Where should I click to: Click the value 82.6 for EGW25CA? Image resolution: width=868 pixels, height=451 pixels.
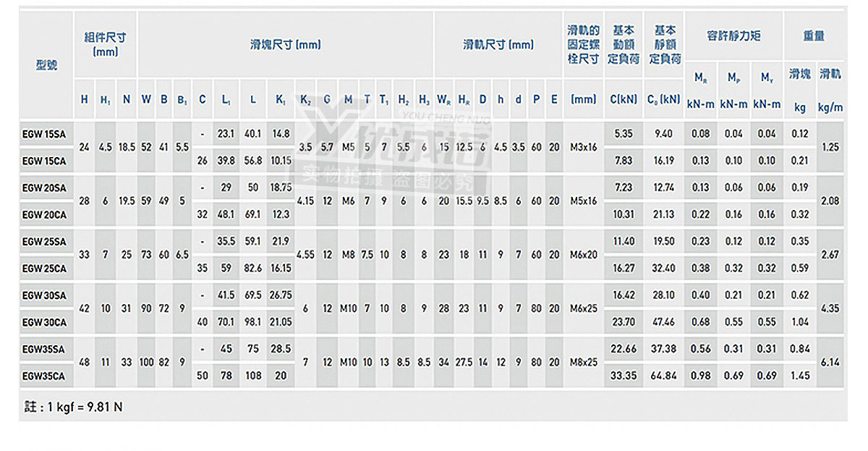pos(252,268)
